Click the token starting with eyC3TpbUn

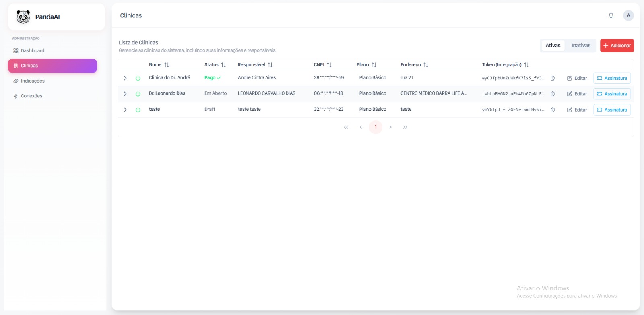click(x=513, y=78)
